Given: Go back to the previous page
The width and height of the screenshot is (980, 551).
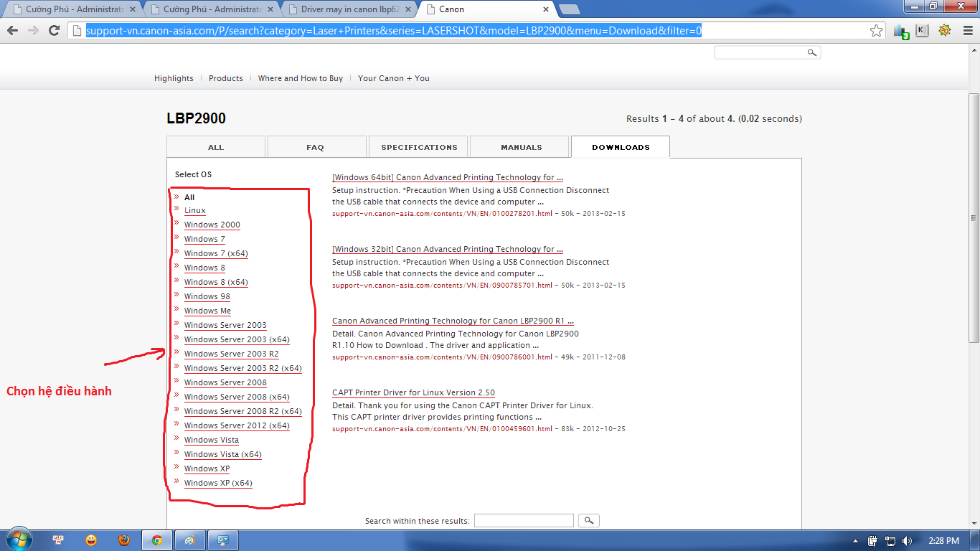Looking at the screenshot, I should (12, 30).
